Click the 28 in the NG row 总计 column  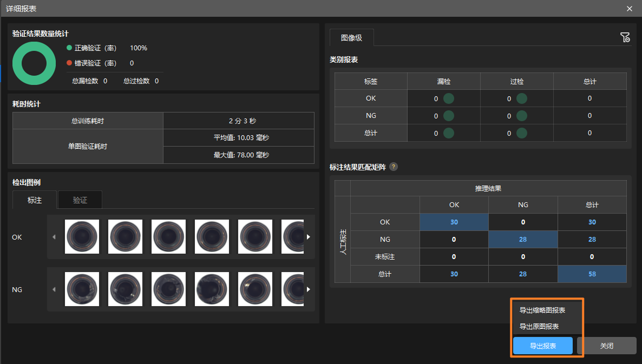tap(592, 239)
